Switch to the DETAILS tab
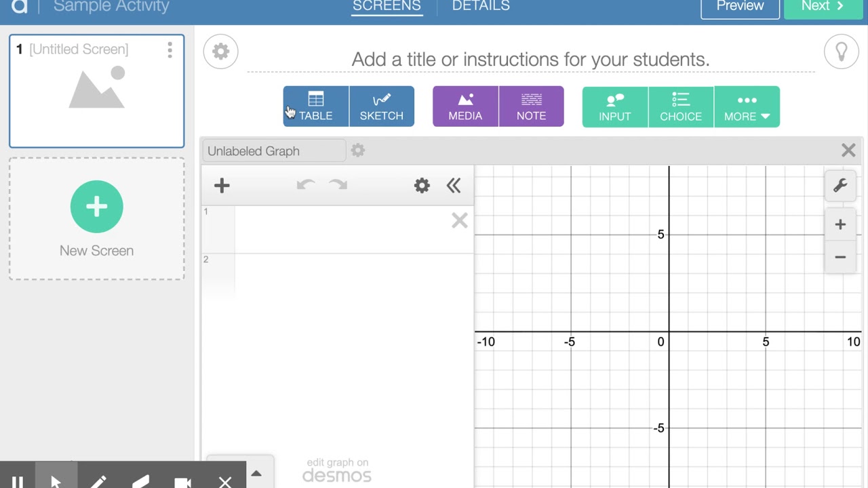Viewport: 868px width, 488px height. (481, 6)
